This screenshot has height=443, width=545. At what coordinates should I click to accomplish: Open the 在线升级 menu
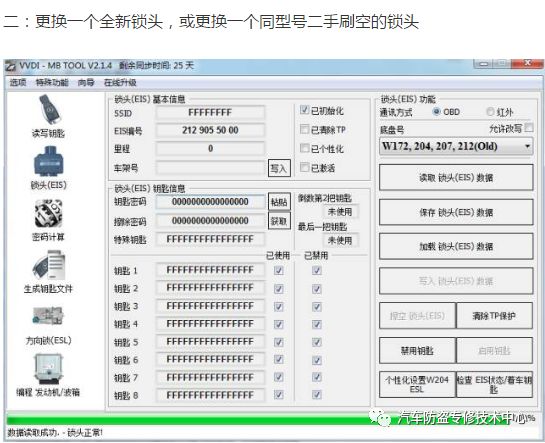[x=120, y=82]
